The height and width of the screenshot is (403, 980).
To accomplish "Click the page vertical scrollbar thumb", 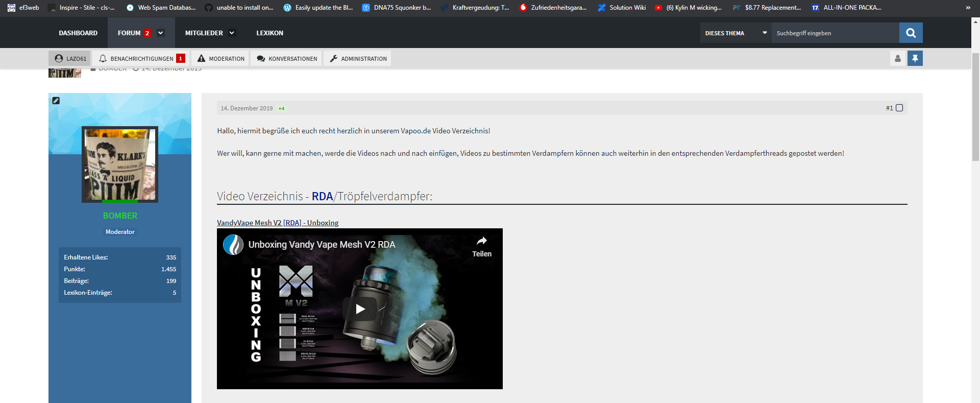I will [975, 107].
